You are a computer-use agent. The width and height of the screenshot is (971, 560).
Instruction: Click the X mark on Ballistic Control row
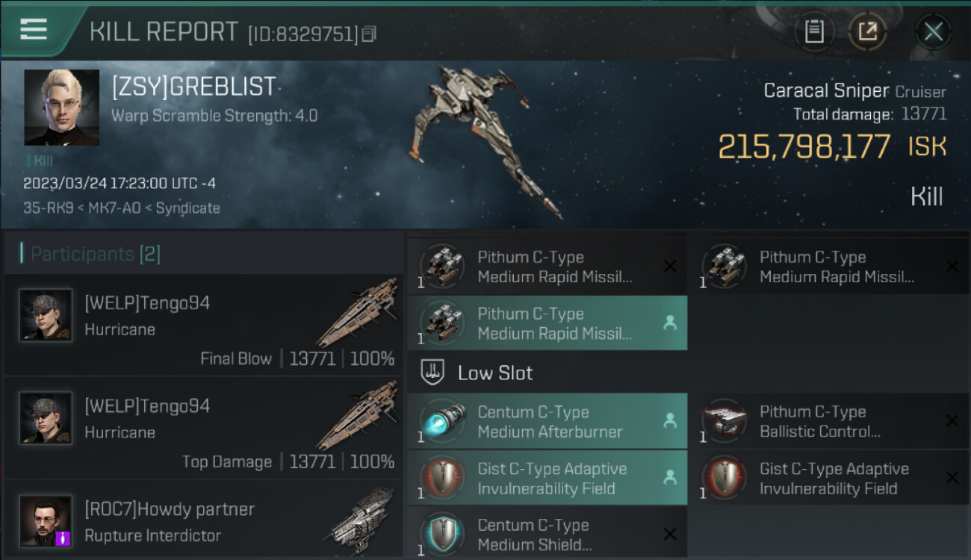click(x=952, y=421)
